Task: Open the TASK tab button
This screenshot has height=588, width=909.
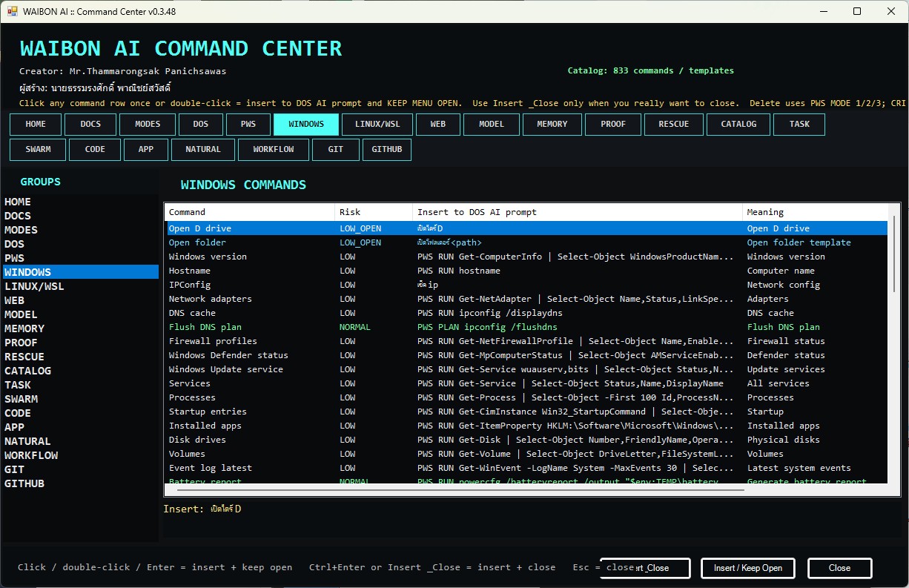Action: click(x=800, y=125)
